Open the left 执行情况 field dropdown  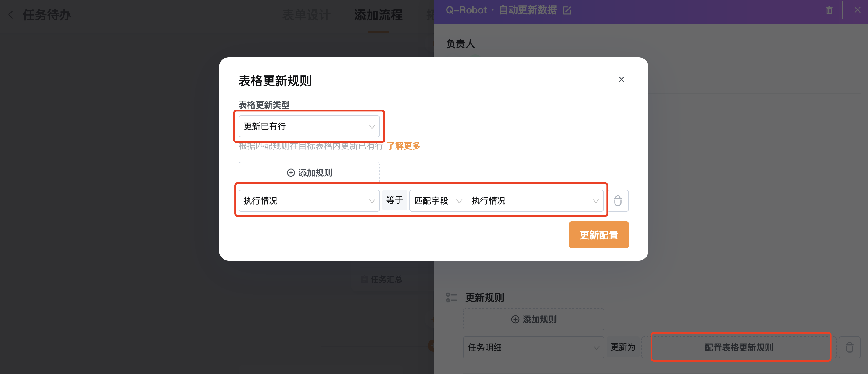[309, 201]
